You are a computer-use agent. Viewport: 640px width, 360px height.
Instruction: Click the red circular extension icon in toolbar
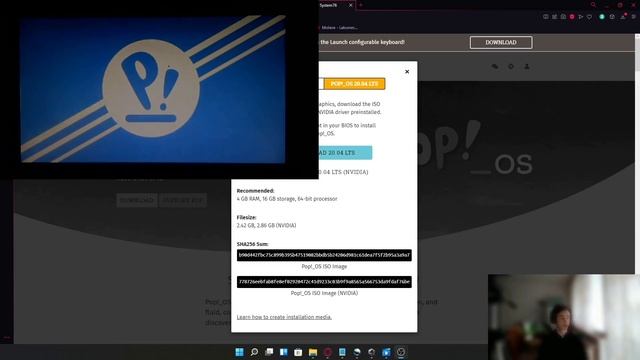[572, 17]
